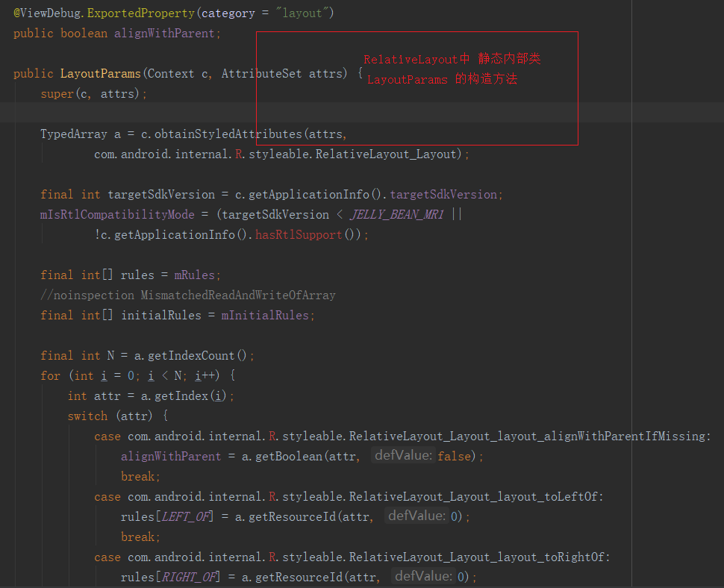Click the JELLY_BEAN_MR1 constant
Image resolution: width=724 pixels, height=588 pixels.
pyautogui.click(x=397, y=215)
